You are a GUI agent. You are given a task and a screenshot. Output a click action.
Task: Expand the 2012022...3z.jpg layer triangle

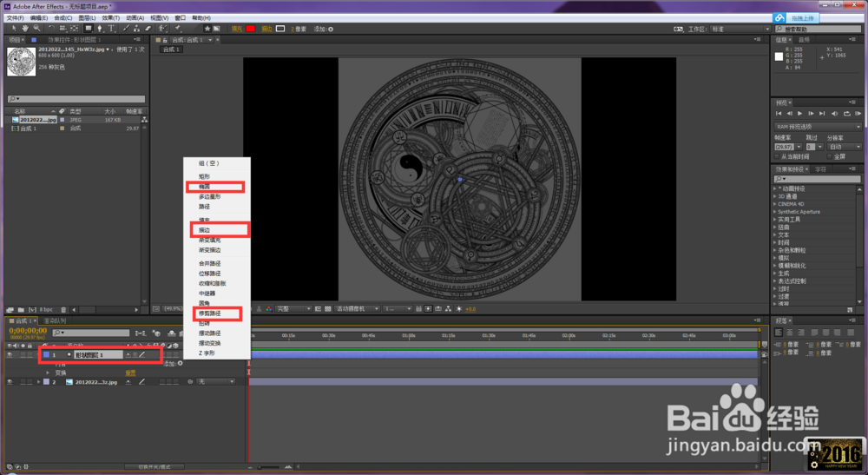(x=38, y=382)
